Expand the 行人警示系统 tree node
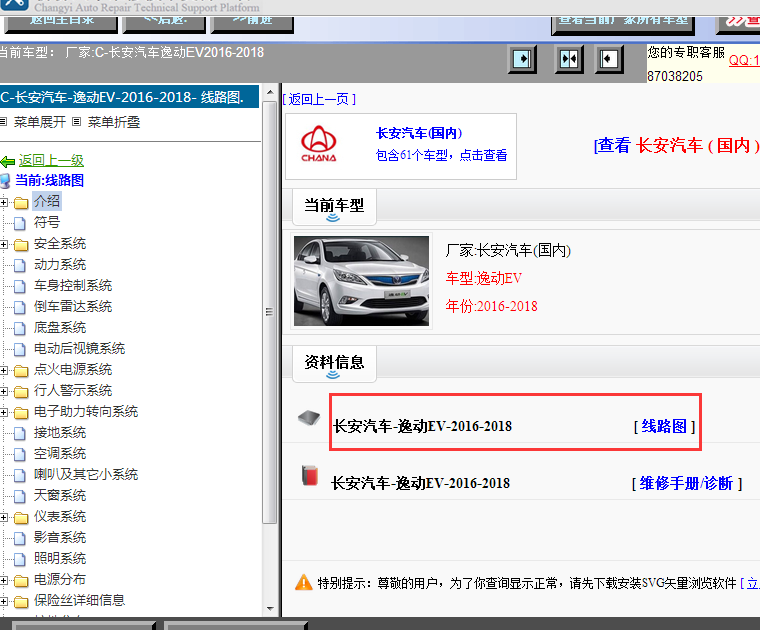This screenshot has width=760, height=630. click(x=4, y=392)
